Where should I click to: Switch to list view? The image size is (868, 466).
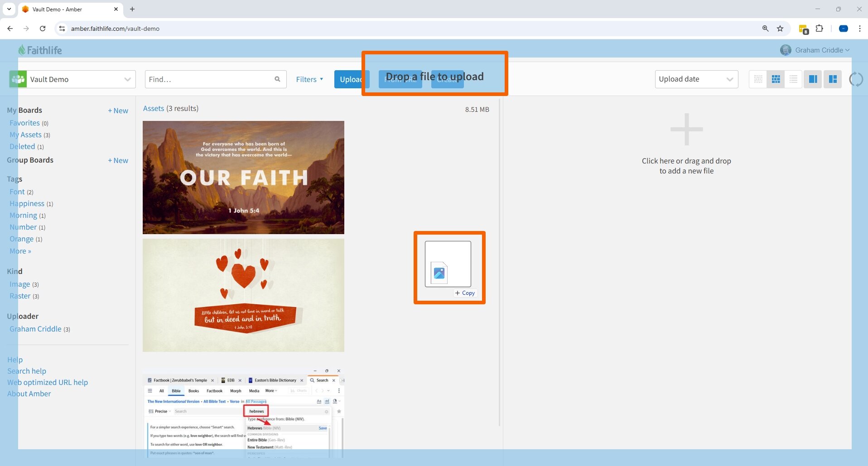[x=793, y=79]
